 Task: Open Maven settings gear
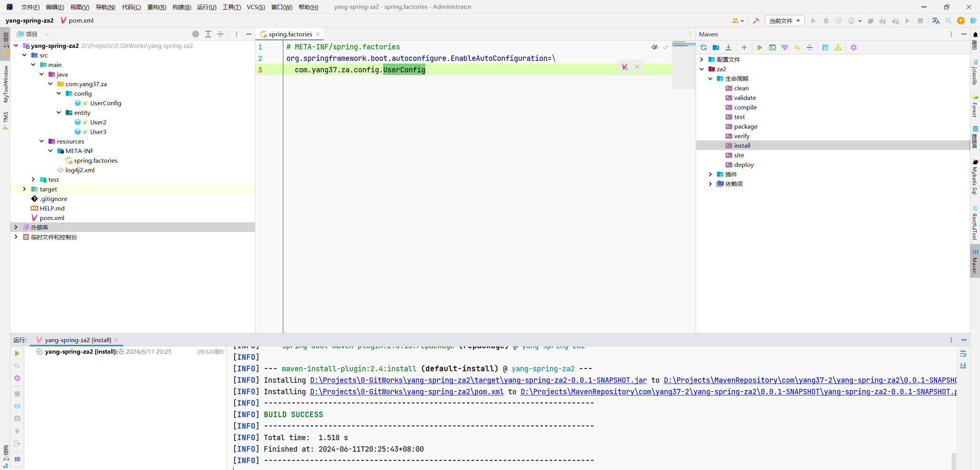coord(854,47)
